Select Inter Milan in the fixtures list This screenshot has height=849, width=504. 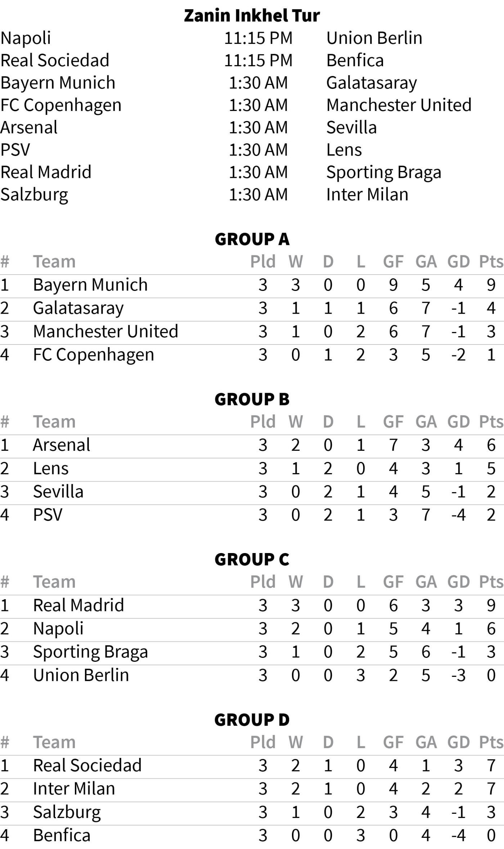[367, 194]
